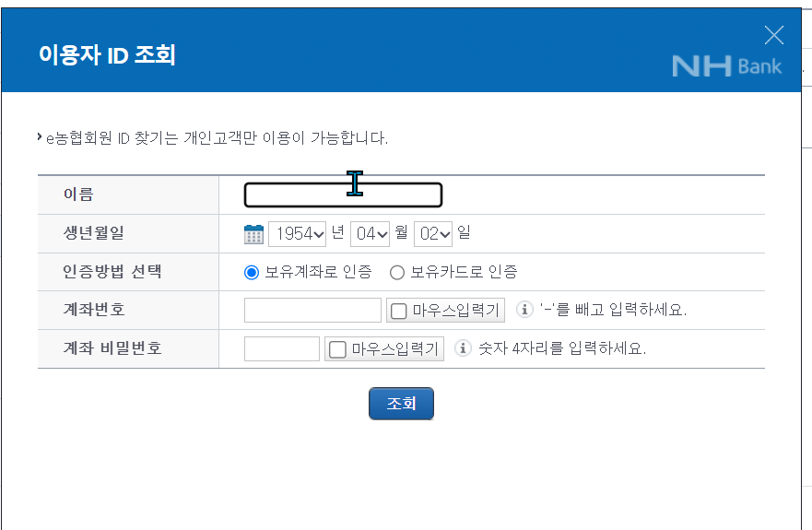Close the 이용자 ID 조회 dialog
Viewport: 812px width, 530px height.
pos(773,35)
